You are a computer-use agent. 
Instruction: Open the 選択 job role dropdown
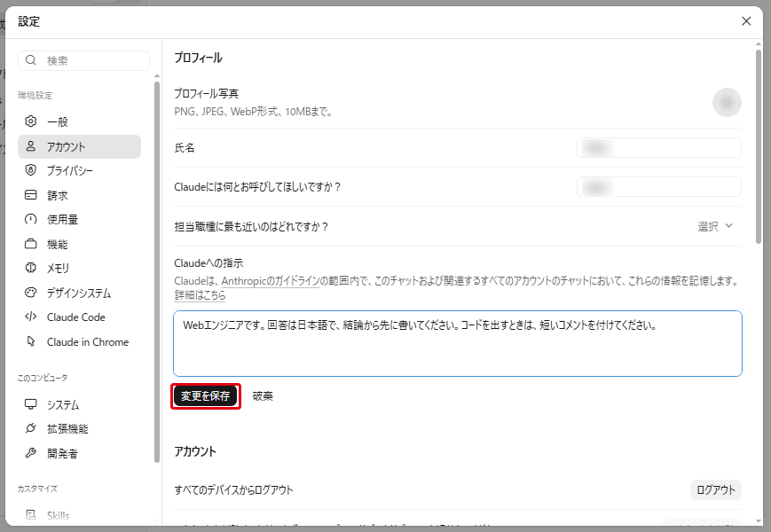[715, 226]
